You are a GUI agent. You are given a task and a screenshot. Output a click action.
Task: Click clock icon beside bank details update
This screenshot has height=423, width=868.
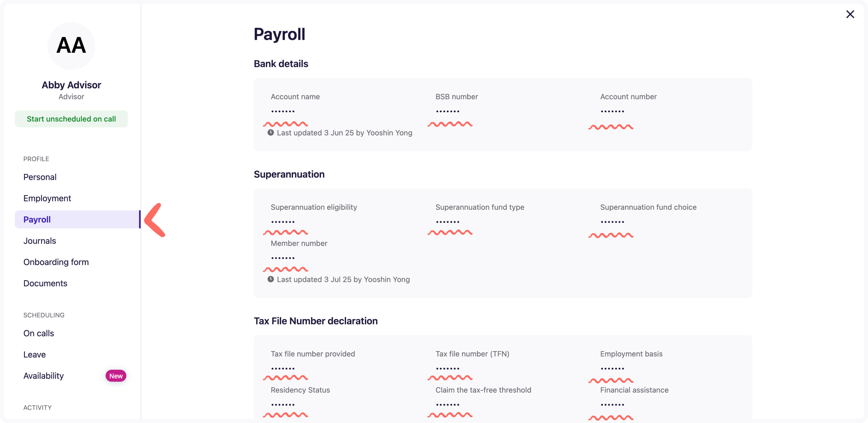click(271, 133)
